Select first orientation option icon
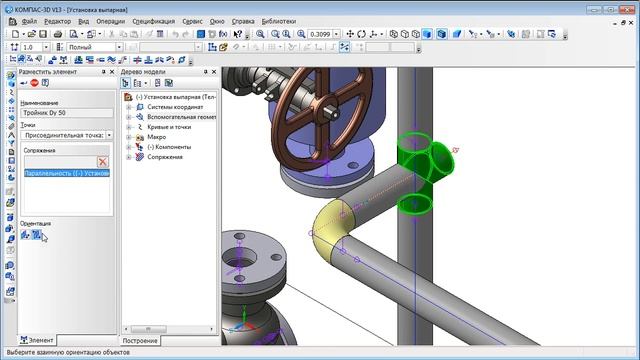The height and width of the screenshot is (360, 640). (x=25, y=235)
